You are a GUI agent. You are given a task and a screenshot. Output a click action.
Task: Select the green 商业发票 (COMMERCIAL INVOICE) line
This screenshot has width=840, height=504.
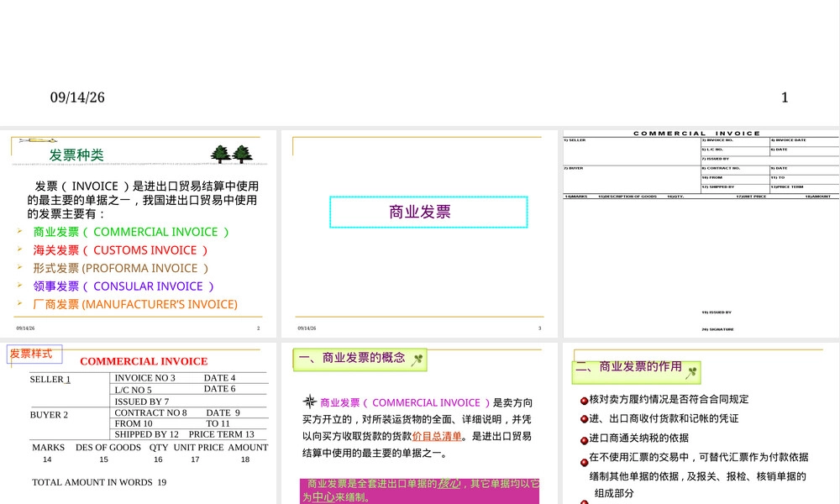coord(131,232)
